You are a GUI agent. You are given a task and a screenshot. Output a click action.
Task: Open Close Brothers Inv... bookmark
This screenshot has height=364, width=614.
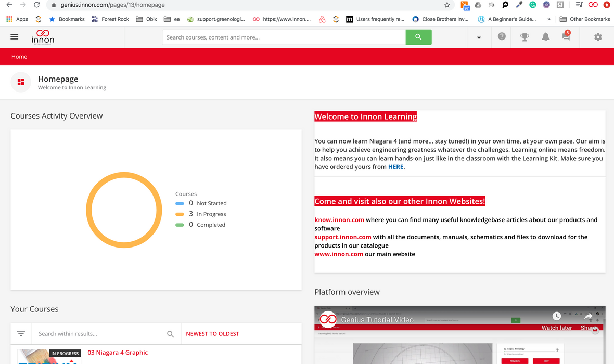[440, 19]
